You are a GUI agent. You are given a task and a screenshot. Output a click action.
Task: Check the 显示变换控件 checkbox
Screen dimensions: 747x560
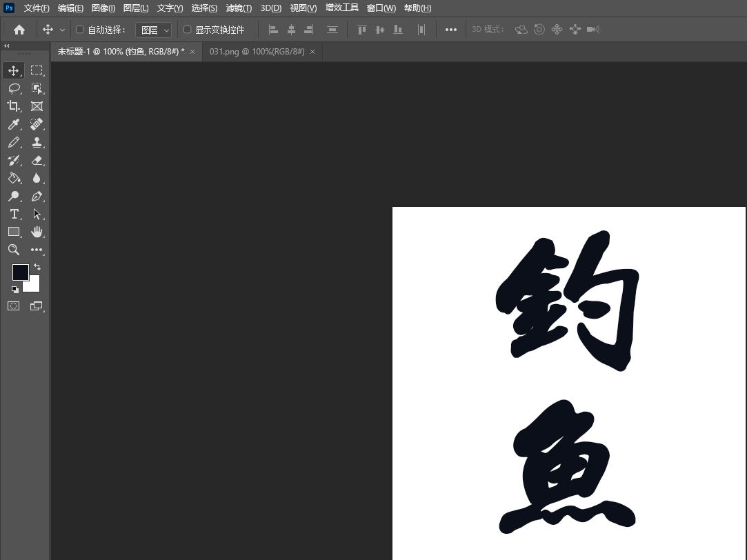pos(187,30)
